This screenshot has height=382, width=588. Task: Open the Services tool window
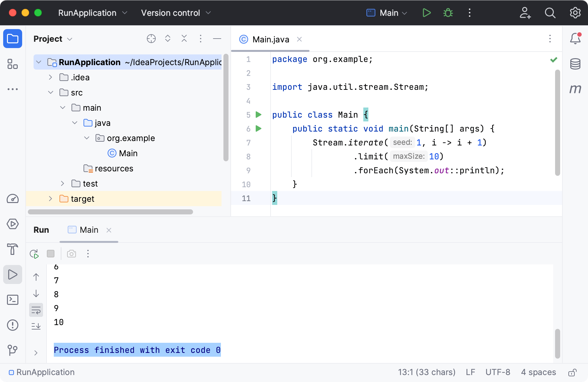(13, 224)
